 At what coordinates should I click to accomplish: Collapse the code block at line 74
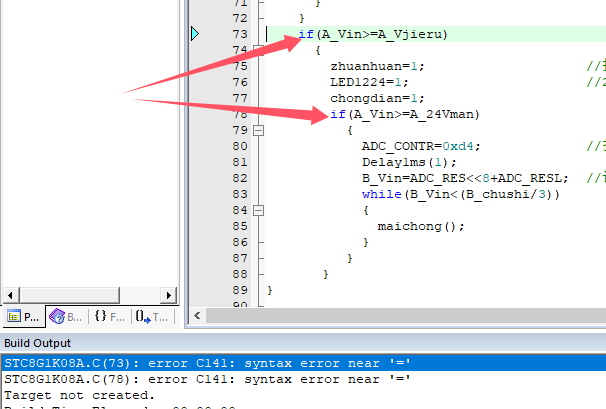click(x=259, y=50)
